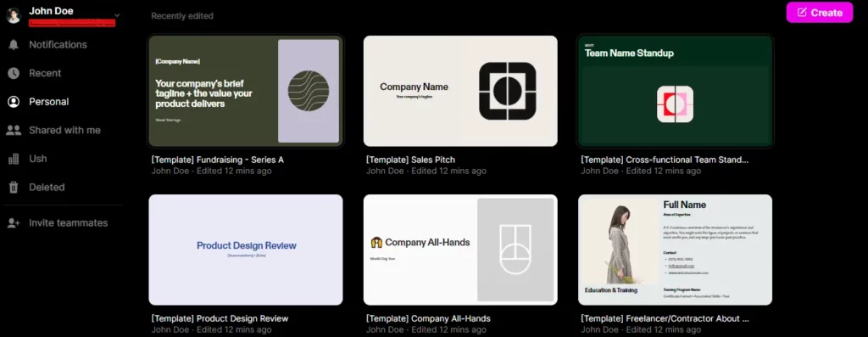Screen dimensions: 868x337
Task: Click the Personal person icon
Action: click(x=14, y=102)
